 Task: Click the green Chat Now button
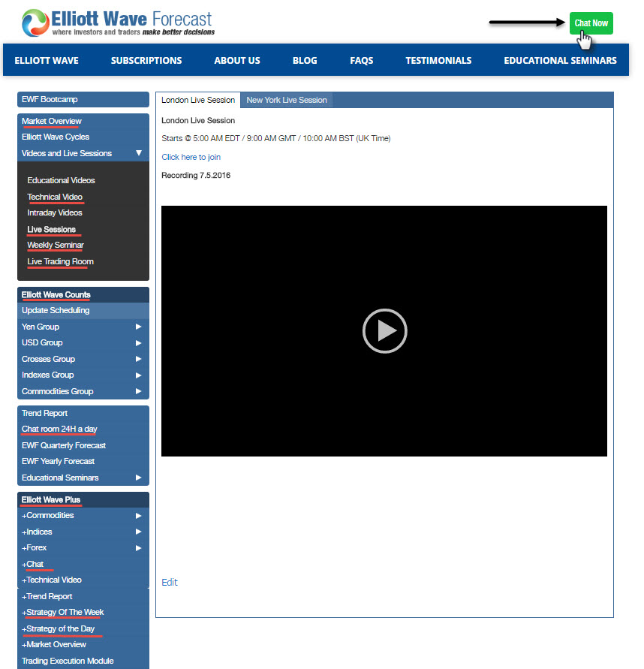[x=591, y=23]
